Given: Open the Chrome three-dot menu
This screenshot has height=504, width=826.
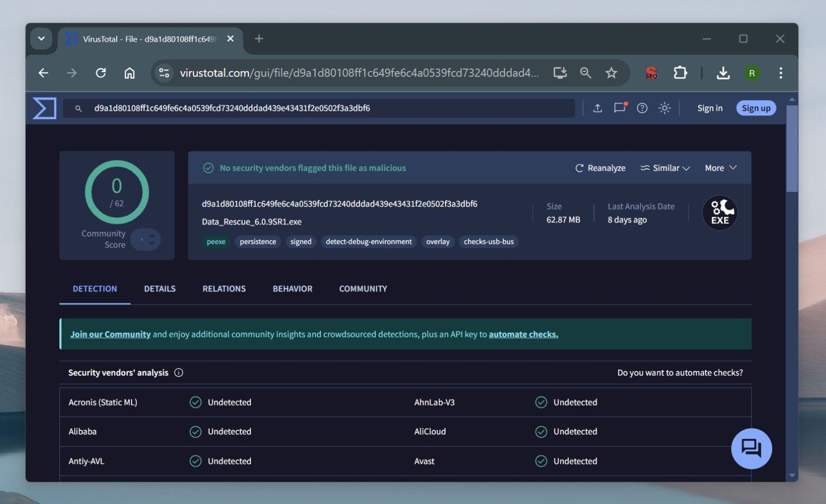Looking at the screenshot, I should pyautogui.click(x=781, y=73).
